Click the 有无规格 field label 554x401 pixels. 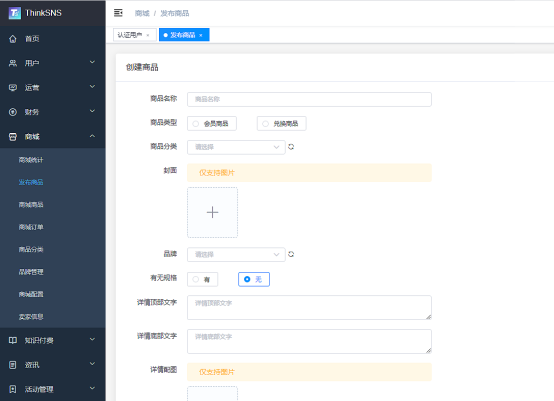164,278
